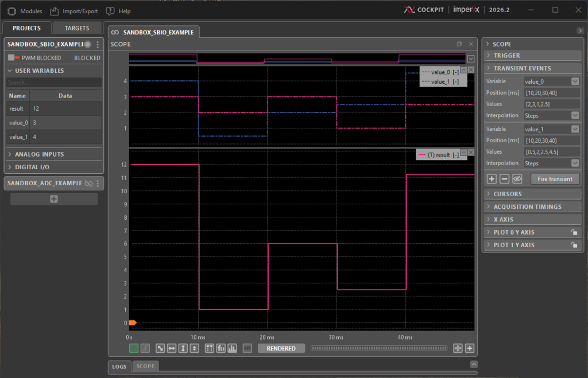Remove transient event with minus button

[x=504, y=179]
